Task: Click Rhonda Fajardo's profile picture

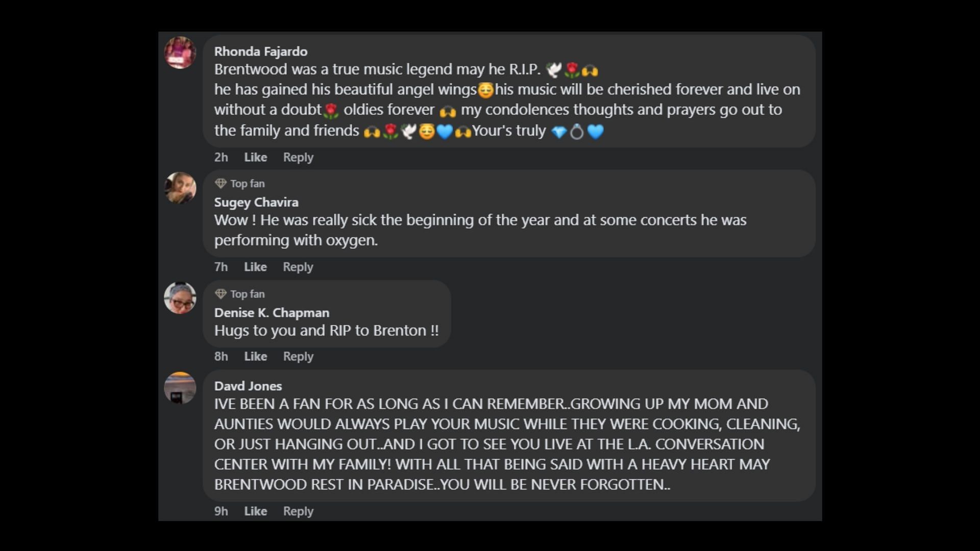Action: click(180, 53)
